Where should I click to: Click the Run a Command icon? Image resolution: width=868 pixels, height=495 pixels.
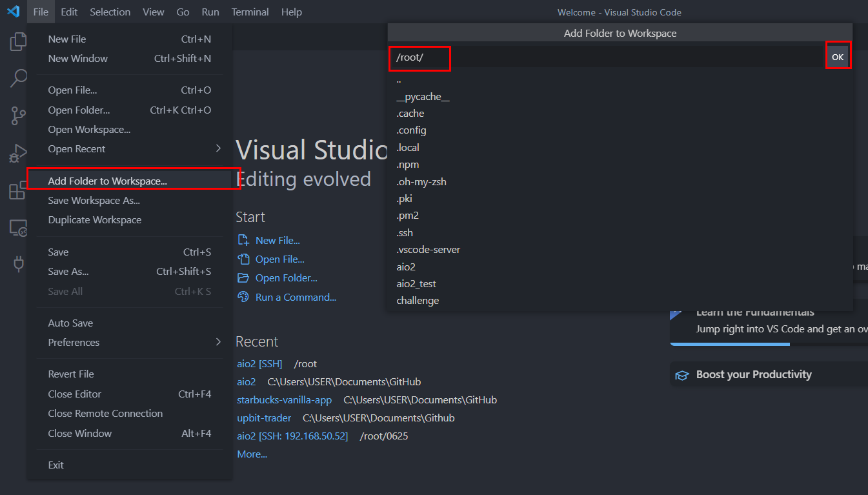tap(243, 297)
